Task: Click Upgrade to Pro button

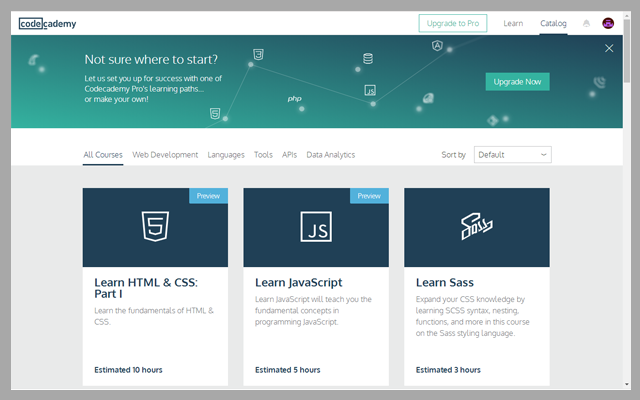Action: 453,23
